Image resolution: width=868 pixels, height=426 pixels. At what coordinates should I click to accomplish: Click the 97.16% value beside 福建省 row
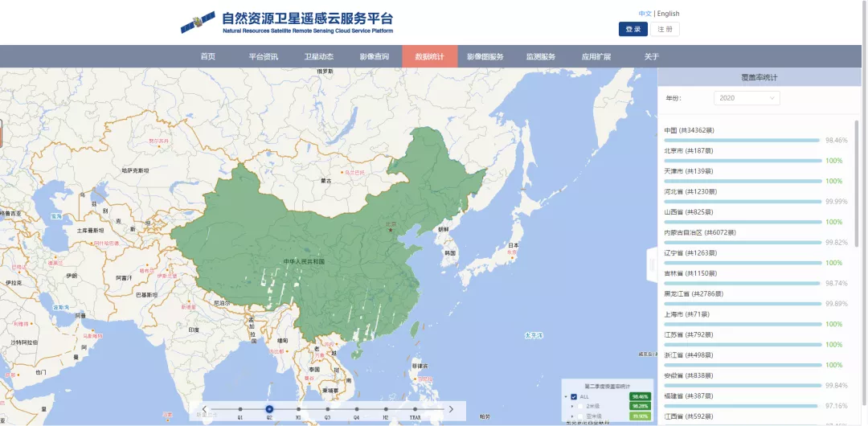837,405
